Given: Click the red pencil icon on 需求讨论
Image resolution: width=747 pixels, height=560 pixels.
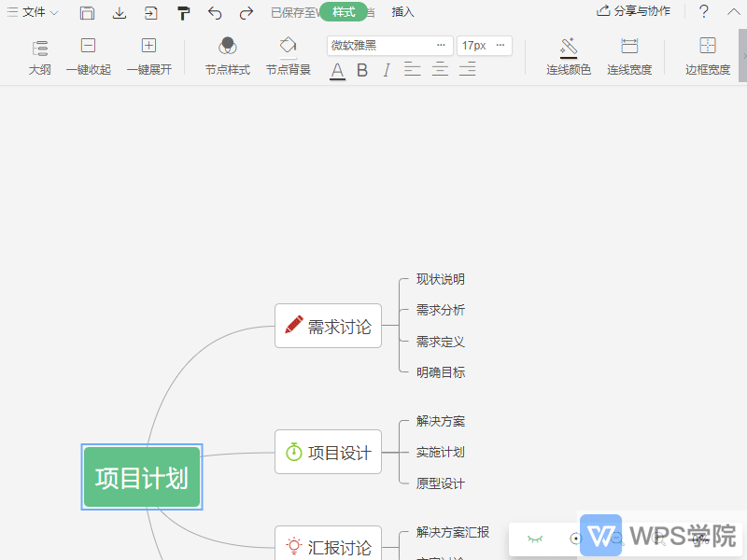Looking at the screenshot, I should point(294,325).
